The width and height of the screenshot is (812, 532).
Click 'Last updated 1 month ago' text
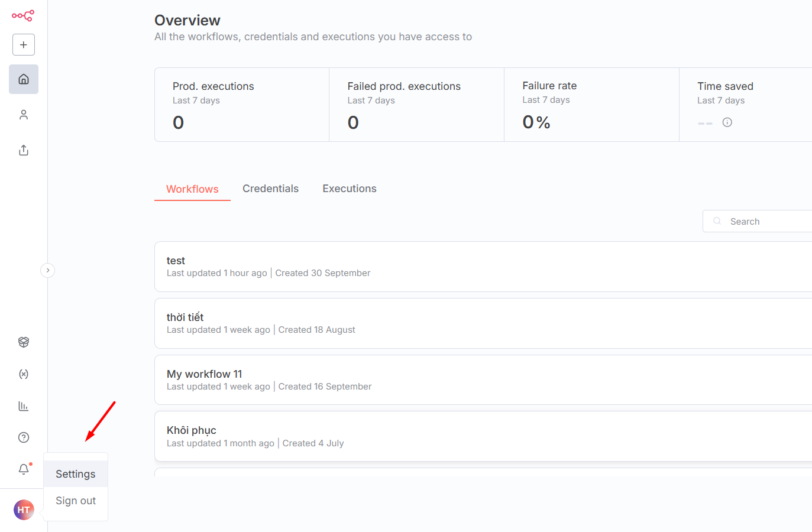[x=221, y=443]
